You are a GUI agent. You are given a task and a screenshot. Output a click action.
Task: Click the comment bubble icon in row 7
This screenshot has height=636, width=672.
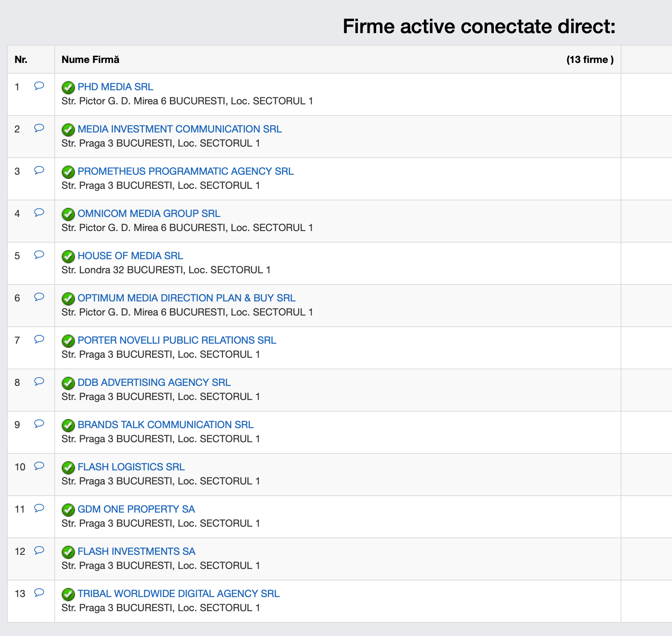[x=39, y=339]
